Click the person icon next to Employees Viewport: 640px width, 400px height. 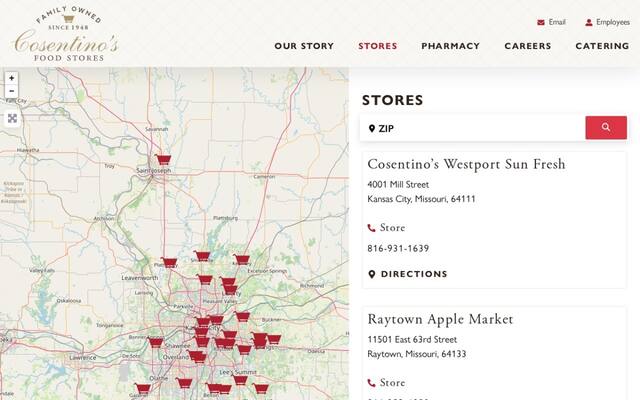[x=589, y=22]
